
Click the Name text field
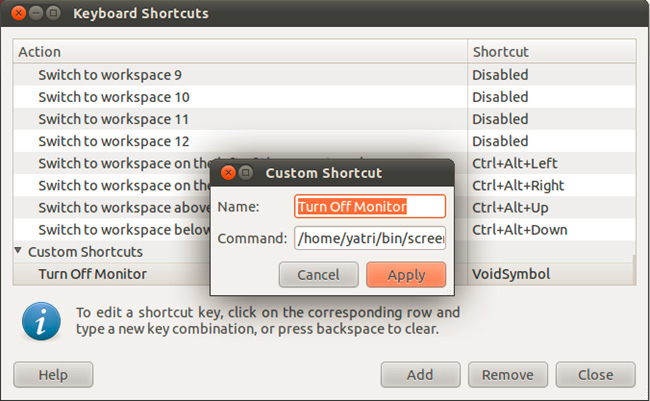[x=370, y=206]
